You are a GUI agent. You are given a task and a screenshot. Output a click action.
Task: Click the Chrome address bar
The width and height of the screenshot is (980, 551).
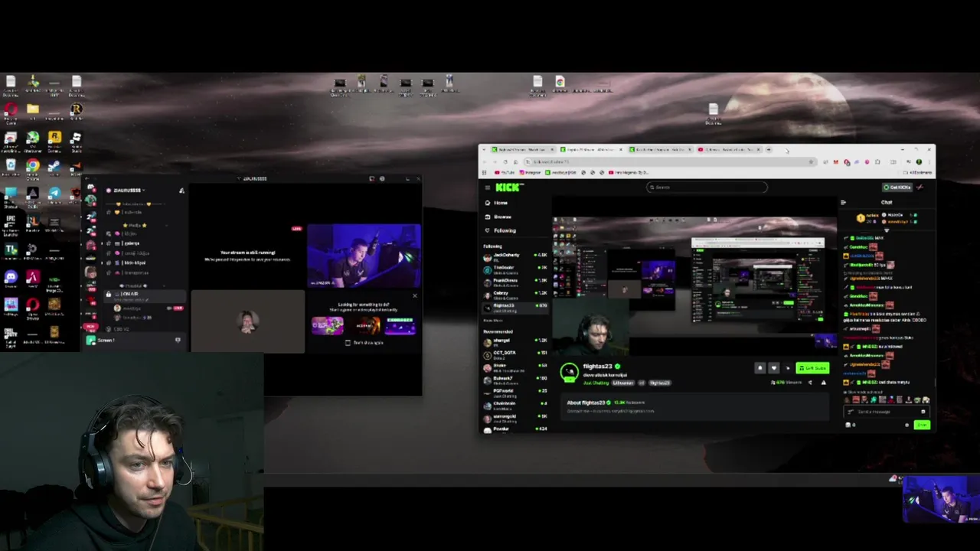pos(670,161)
